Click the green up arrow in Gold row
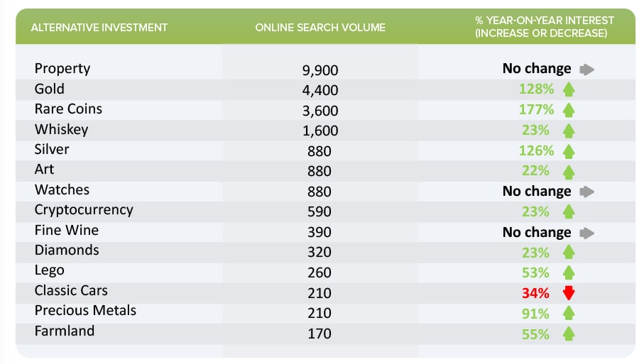 pos(569,89)
